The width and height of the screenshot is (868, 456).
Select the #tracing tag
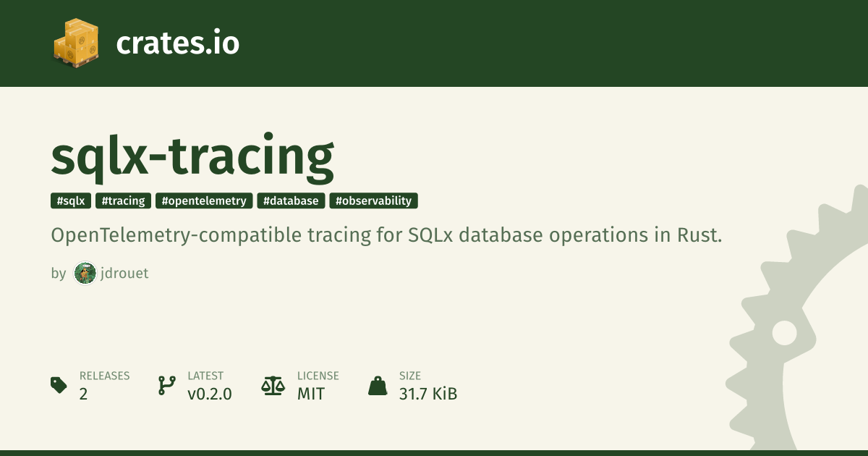coord(123,201)
